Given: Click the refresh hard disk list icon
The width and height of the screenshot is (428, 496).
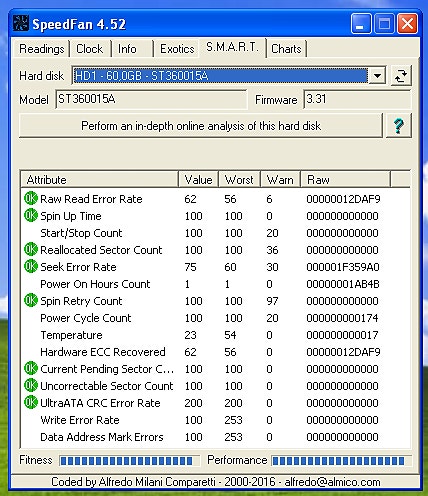Looking at the screenshot, I should [401, 76].
